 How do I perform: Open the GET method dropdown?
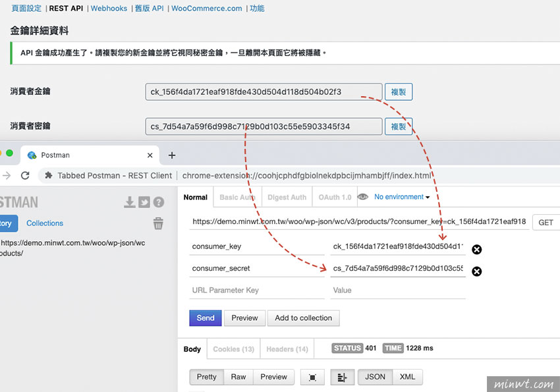click(546, 223)
